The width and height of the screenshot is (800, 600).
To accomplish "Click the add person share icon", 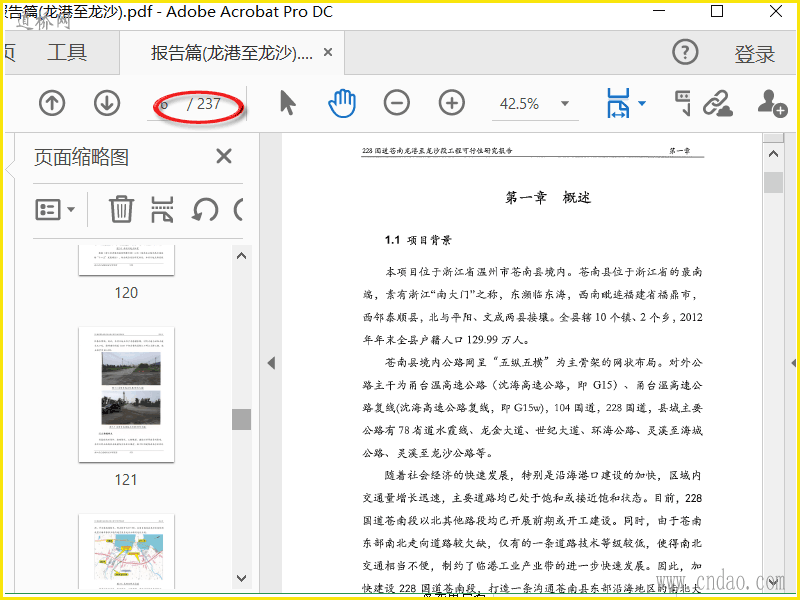I will [772, 104].
